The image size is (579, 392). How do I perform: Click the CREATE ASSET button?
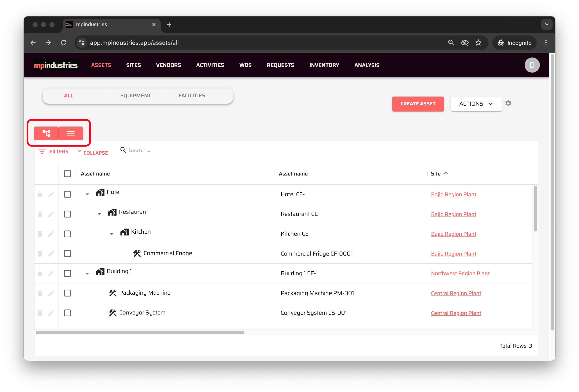click(x=418, y=104)
